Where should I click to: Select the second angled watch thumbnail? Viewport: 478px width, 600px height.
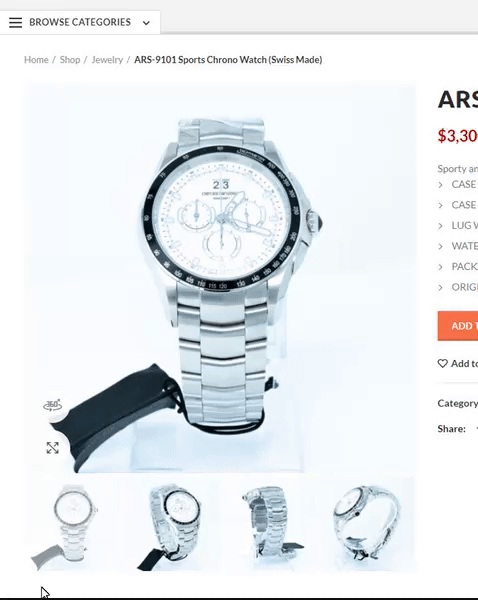tap(172, 526)
